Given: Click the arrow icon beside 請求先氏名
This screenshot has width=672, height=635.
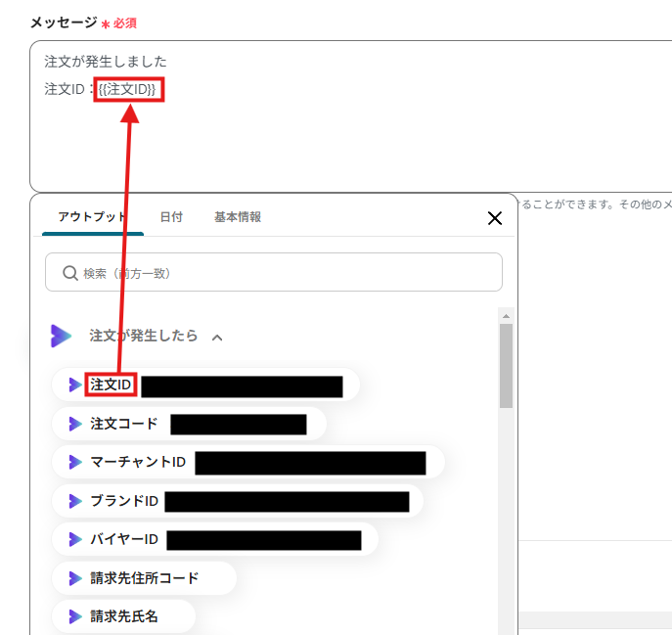Looking at the screenshot, I should click(x=75, y=616).
